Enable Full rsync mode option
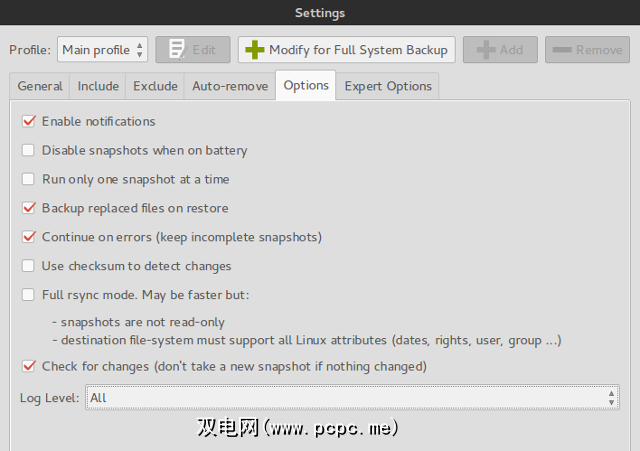640x451 pixels. click(x=28, y=295)
